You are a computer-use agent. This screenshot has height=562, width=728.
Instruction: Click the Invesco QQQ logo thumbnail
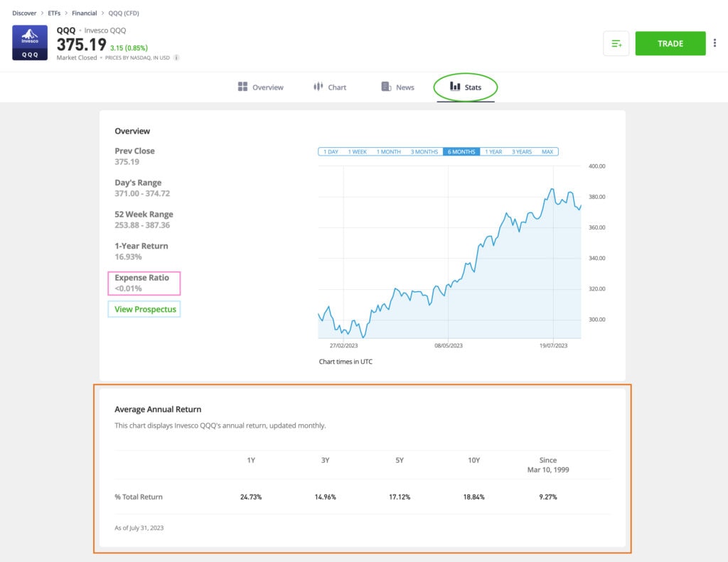click(x=30, y=43)
